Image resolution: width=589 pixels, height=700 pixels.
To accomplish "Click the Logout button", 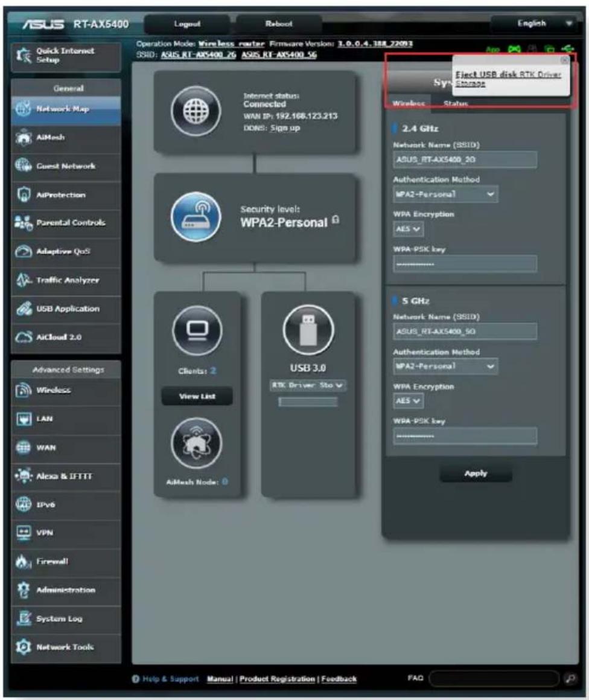I will [187, 24].
